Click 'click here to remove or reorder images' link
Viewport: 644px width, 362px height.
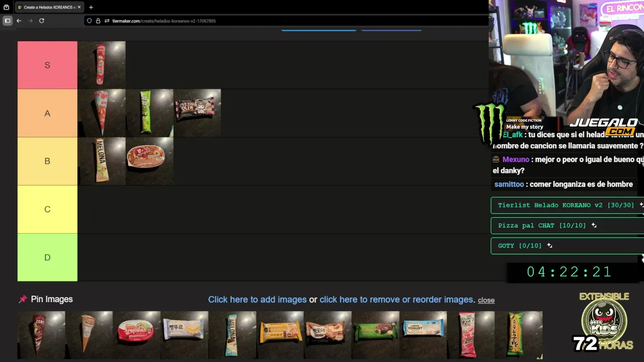[396, 299]
